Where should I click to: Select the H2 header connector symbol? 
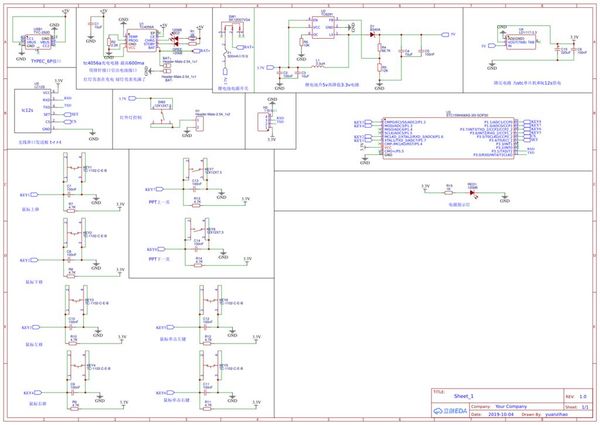[265, 121]
